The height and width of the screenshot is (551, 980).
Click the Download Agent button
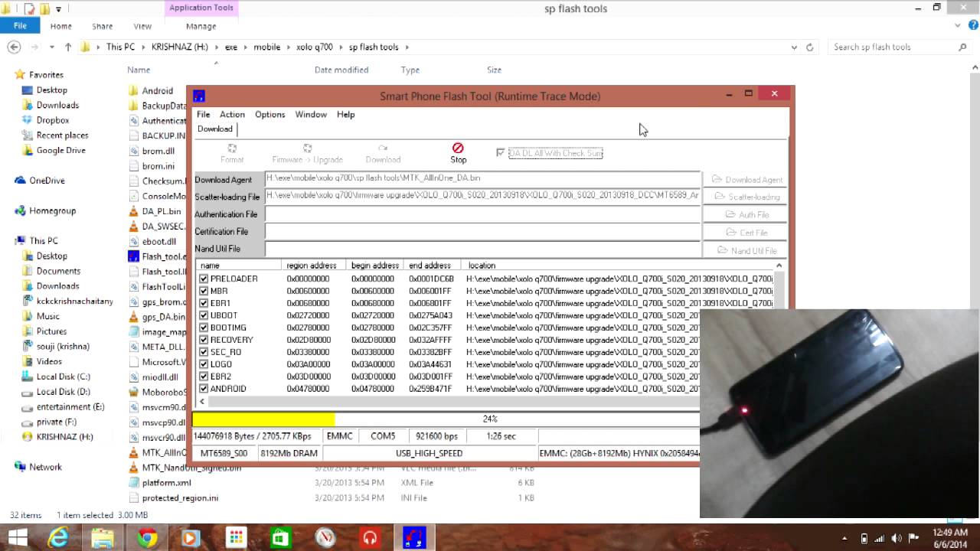click(746, 179)
